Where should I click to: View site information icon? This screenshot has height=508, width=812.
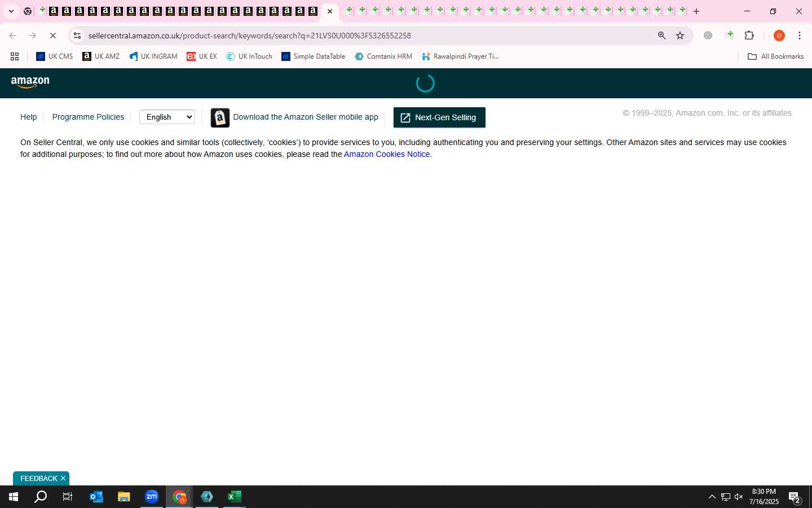point(77,36)
